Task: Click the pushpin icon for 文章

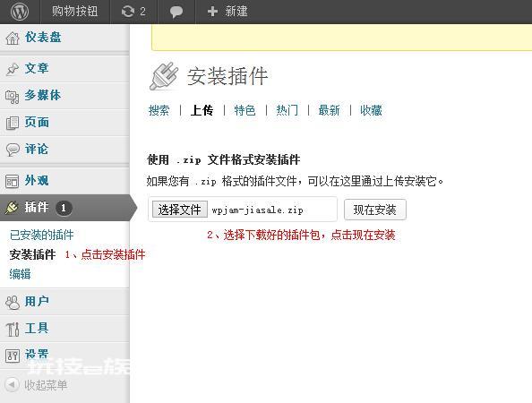Action: (13, 69)
